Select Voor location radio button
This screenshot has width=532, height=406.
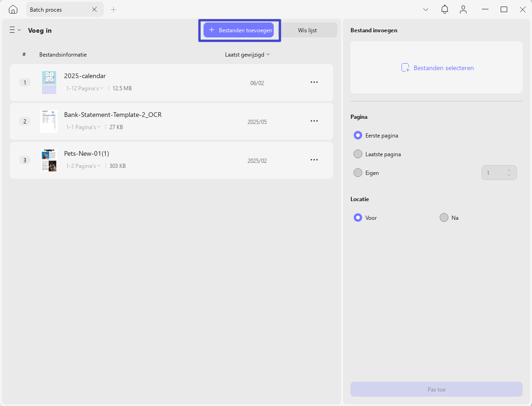(357, 217)
